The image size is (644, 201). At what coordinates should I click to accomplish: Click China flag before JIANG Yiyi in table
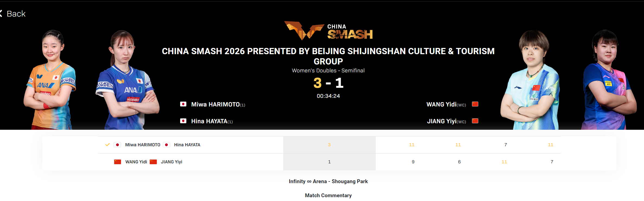[153, 162]
